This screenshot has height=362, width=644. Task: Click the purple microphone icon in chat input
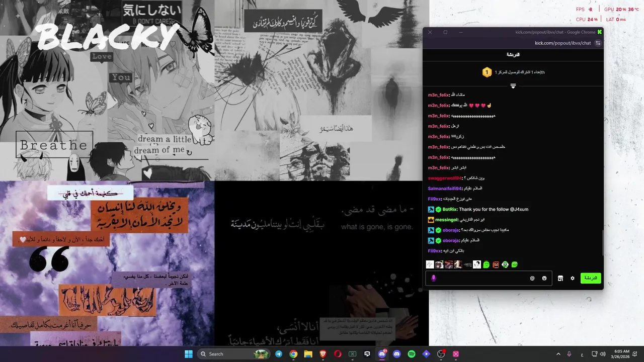(x=434, y=278)
